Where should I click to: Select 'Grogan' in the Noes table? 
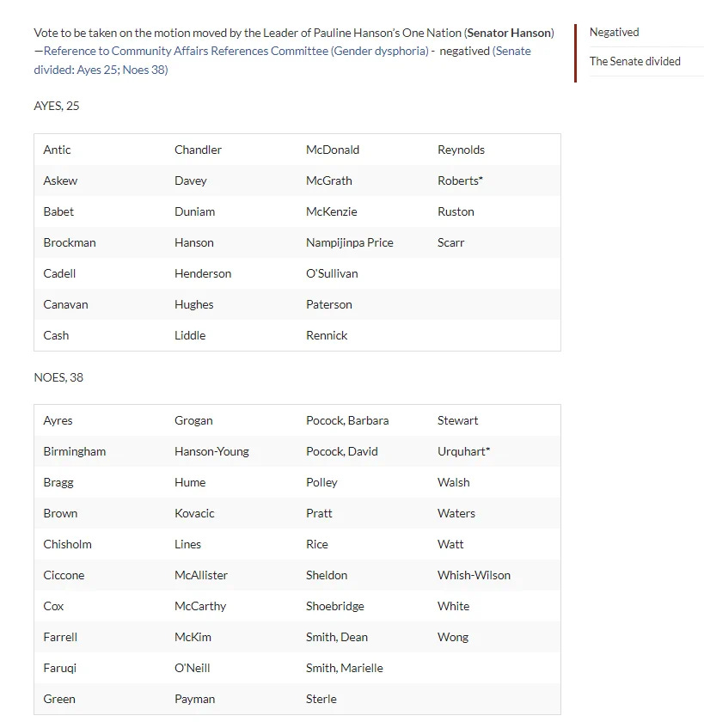[193, 420]
